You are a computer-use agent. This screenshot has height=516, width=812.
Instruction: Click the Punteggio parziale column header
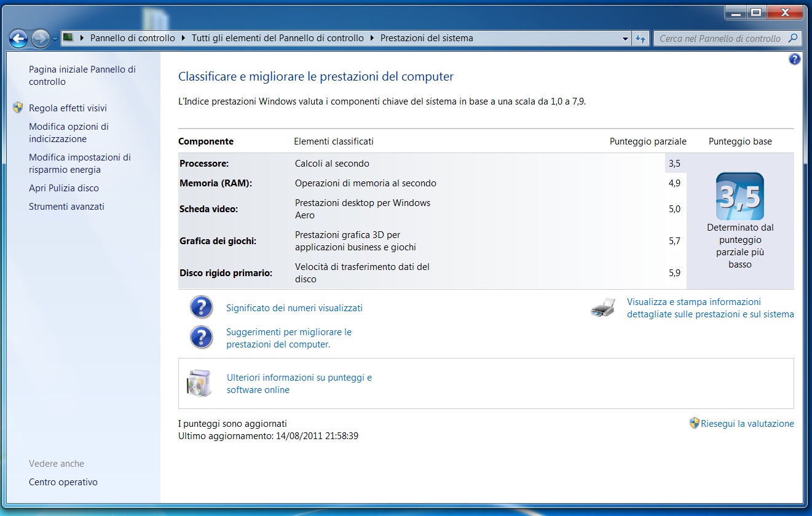[648, 141]
